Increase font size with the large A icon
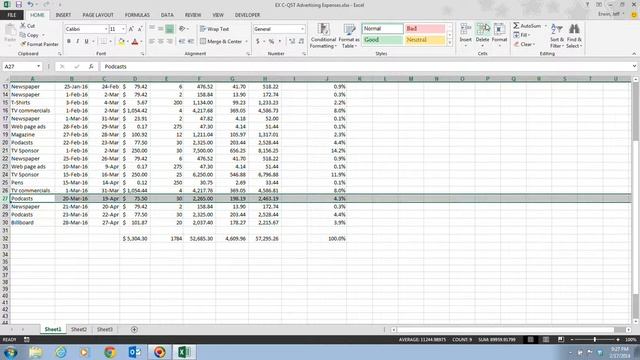 pos(131,29)
